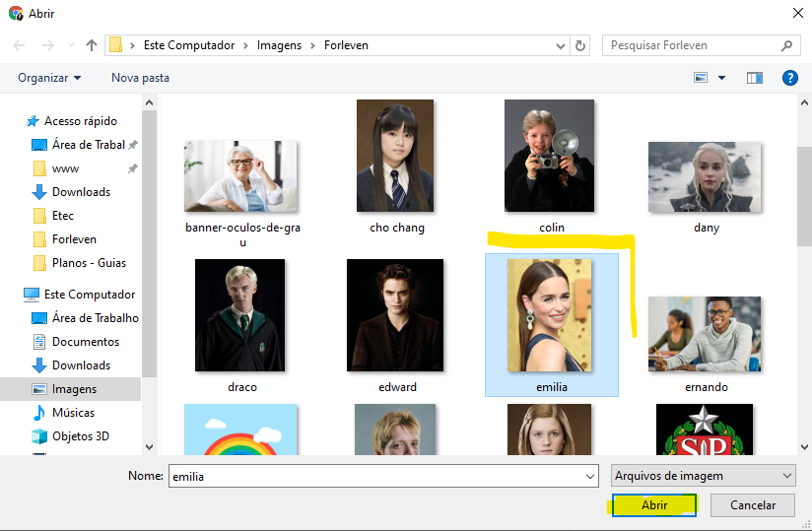Click the Documentos page icon
812x531 pixels.
39,342
